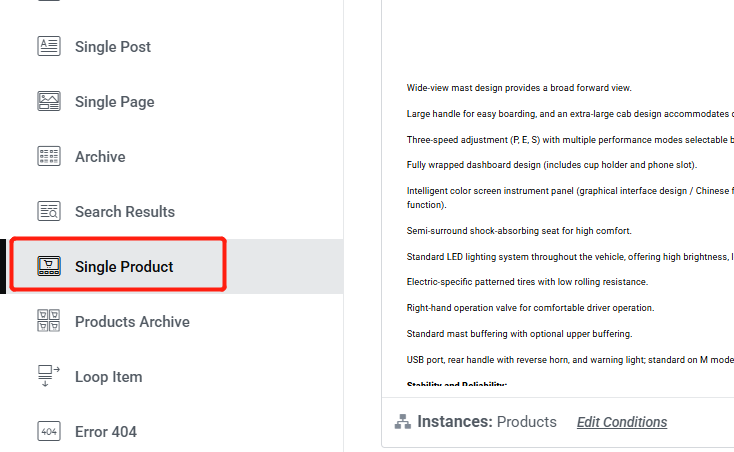Viewport: 734px width, 452px height.
Task: Go to the Archive label
Action: (x=100, y=157)
